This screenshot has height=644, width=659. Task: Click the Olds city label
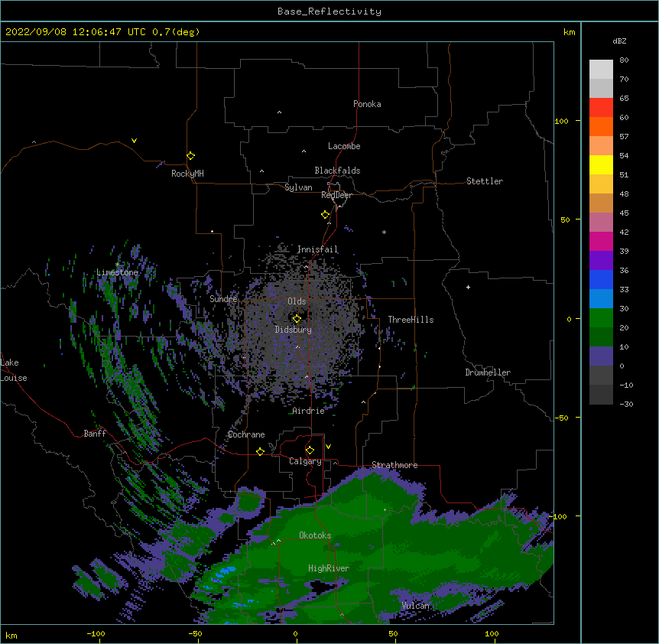pos(297,301)
